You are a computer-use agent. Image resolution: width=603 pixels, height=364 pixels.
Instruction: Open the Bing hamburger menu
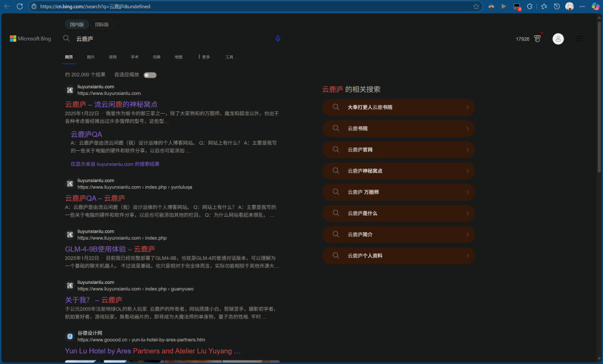(x=579, y=38)
